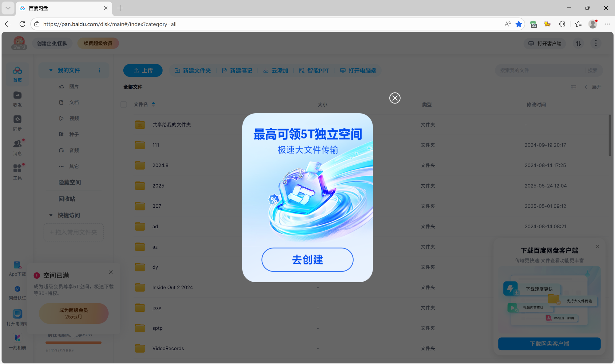
Task: Open the 收发 transfer panel icon
Action: click(x=17, y=98)
